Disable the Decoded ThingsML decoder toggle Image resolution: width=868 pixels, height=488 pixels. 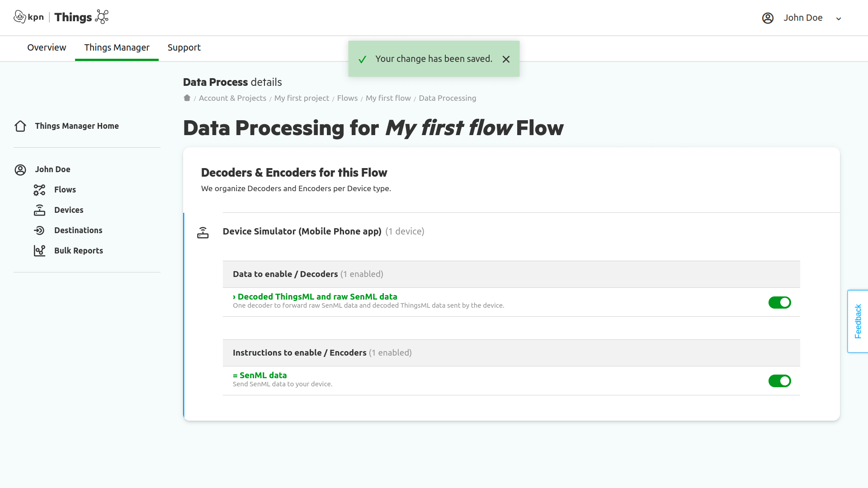pyautogui.click(x=779, y=302)
